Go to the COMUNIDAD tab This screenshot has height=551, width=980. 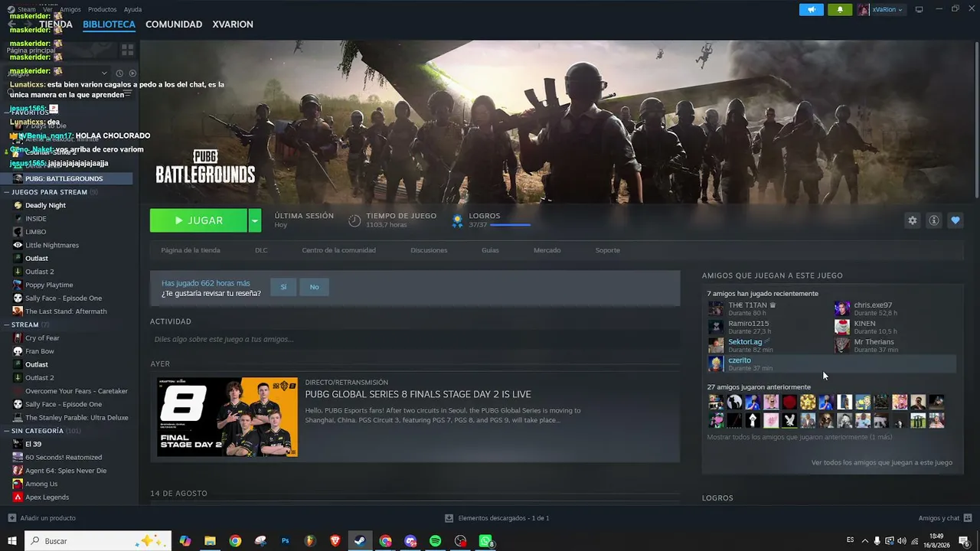174,24
